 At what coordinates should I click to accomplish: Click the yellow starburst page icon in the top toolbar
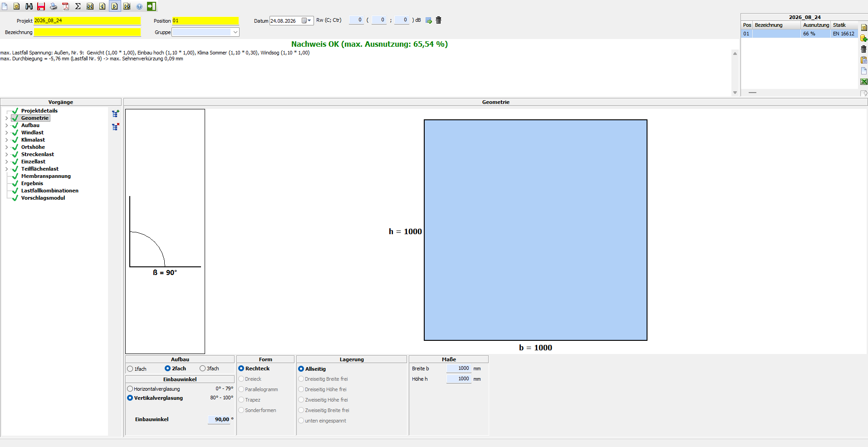[x=17, y=6]
